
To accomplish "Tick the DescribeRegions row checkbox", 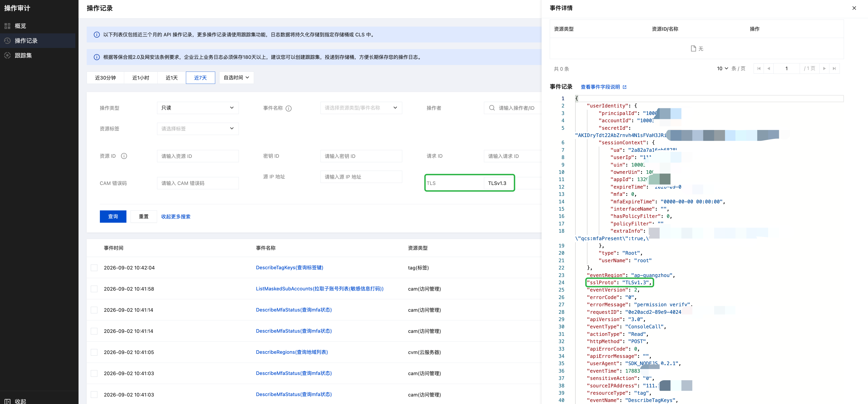I will pyautogui.click(x=94, y=352).
